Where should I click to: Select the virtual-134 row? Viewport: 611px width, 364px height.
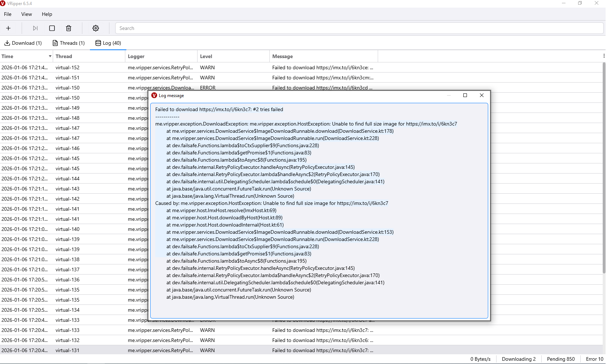tap(74, 310)
